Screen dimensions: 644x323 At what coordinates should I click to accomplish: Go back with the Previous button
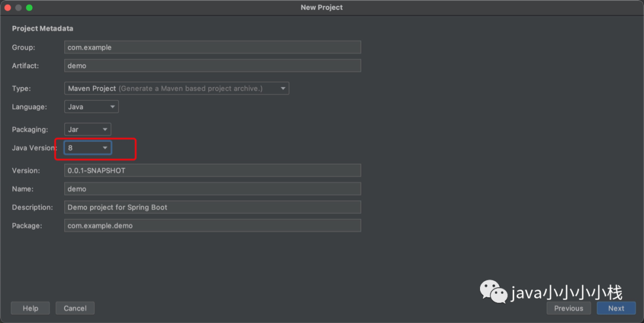(568, 308)
